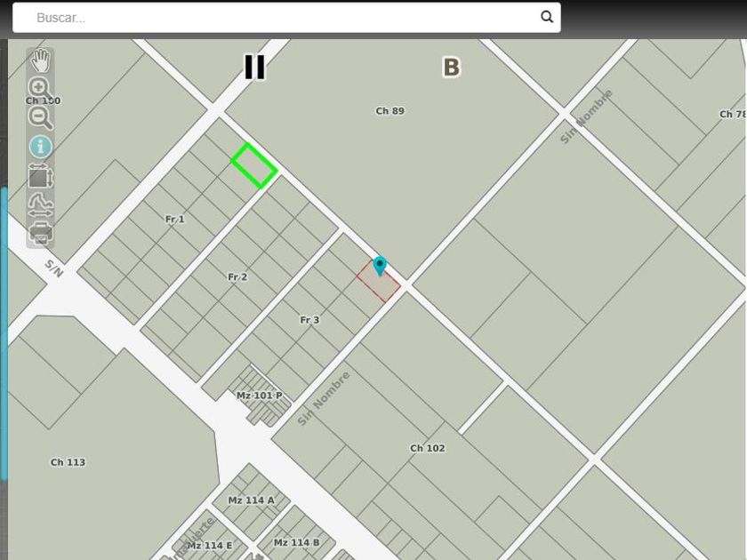
Task: Click the Mz 114 A label
Action: point(251,500)
